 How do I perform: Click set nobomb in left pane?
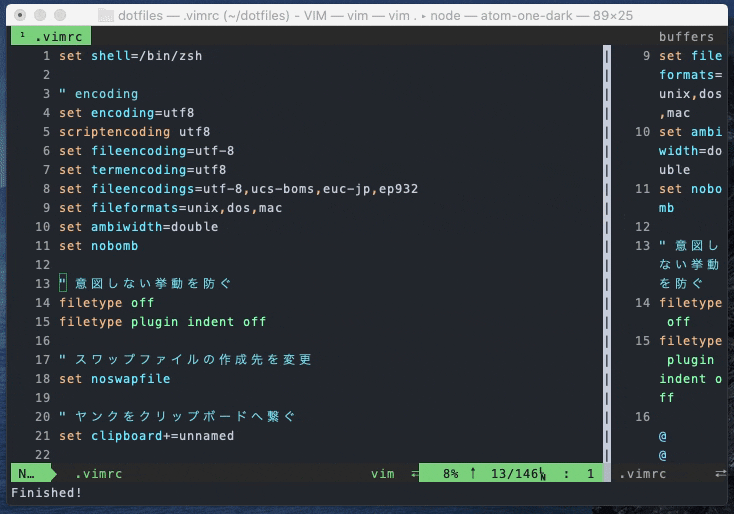98,246
